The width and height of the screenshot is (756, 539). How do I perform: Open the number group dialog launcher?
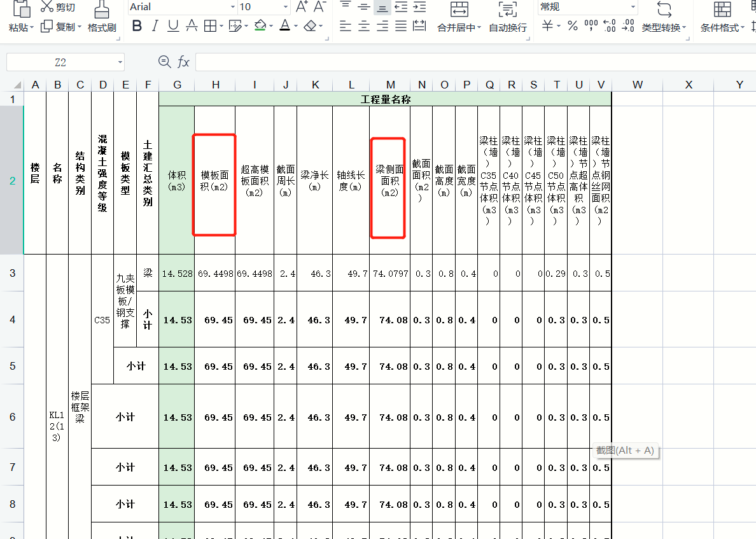[687, 39]
